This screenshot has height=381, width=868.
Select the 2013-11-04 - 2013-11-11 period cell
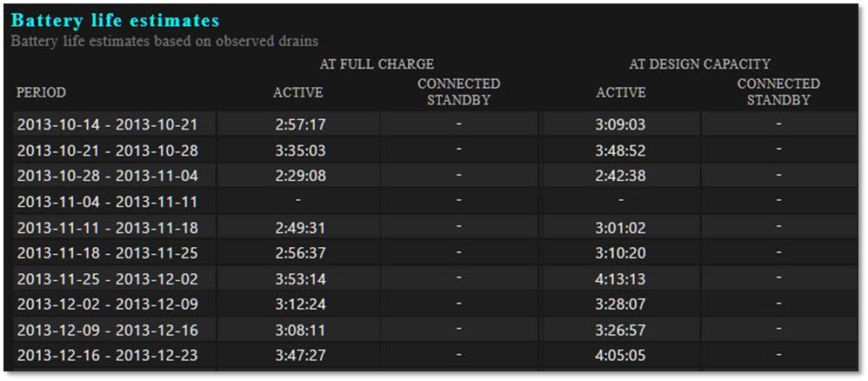pyautogui.click(x=107, y=202)
